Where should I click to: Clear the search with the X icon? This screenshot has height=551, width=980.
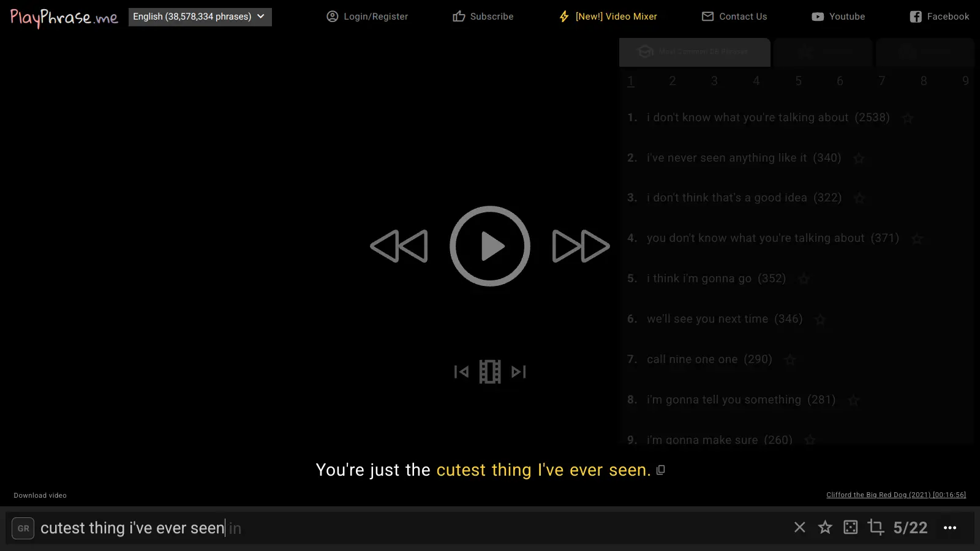[x=799, y=527]
